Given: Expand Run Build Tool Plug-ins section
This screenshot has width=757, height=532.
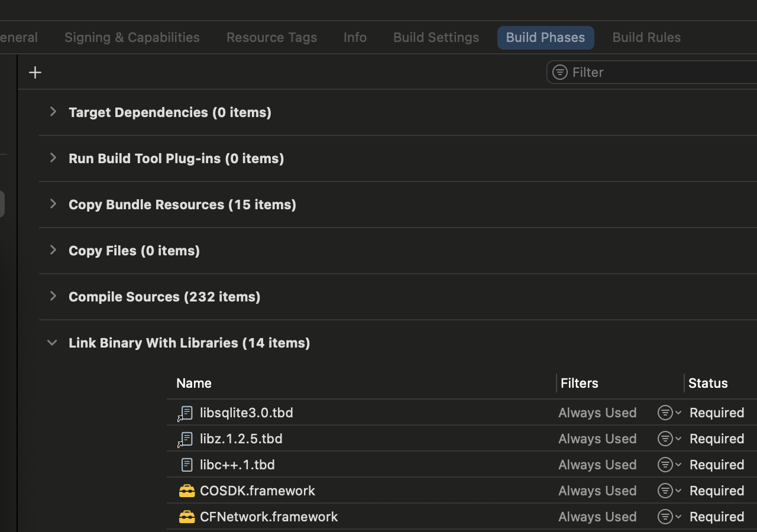Looking at the screenshot, I should (x=53, y=158).
